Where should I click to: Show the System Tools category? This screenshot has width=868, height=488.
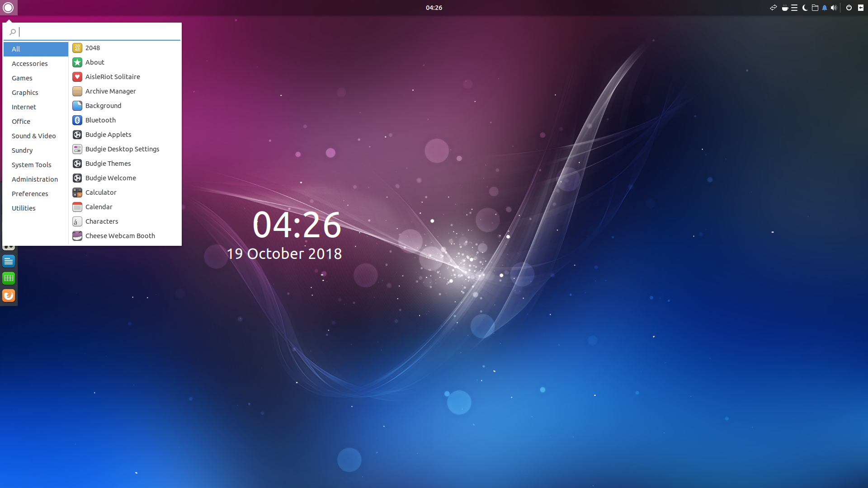pos(36,164)
